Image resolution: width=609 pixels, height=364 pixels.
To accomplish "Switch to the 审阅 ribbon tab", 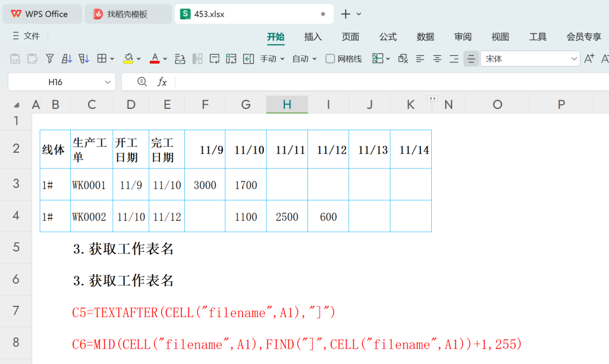I will [463, 37].
